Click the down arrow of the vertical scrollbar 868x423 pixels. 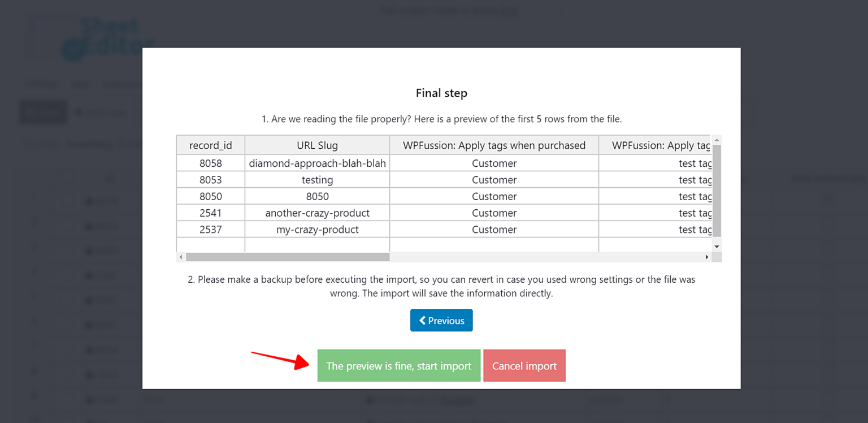717,246
